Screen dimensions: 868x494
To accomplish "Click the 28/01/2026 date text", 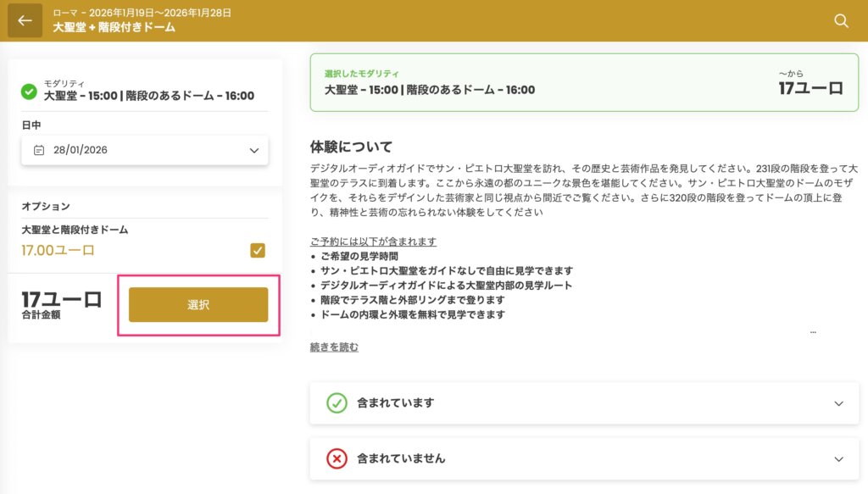I will [x=81, y=150].
